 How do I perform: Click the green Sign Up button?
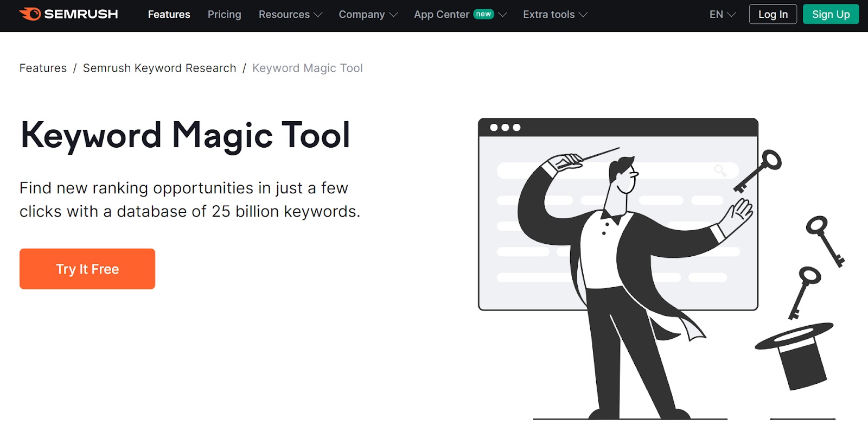831,15
